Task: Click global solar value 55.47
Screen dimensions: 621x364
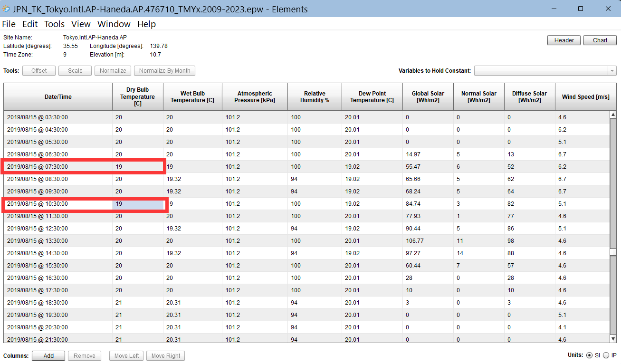Action: 428,167
